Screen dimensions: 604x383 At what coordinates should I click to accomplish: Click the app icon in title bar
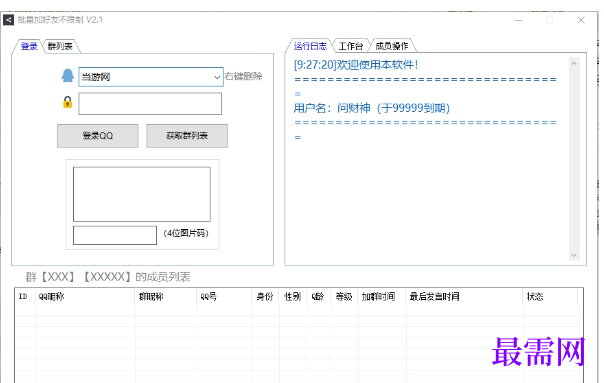point(8,20)
